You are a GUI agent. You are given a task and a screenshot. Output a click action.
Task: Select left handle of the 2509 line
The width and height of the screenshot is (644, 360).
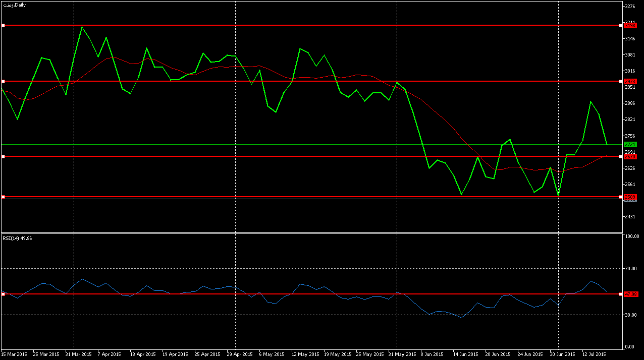3,197
